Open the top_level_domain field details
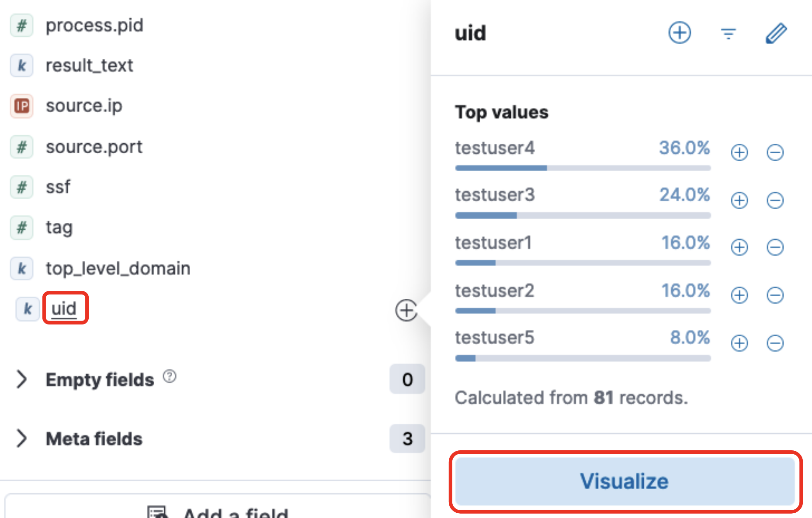This screenshot has height=518, width=812. [x=118, y=268]
